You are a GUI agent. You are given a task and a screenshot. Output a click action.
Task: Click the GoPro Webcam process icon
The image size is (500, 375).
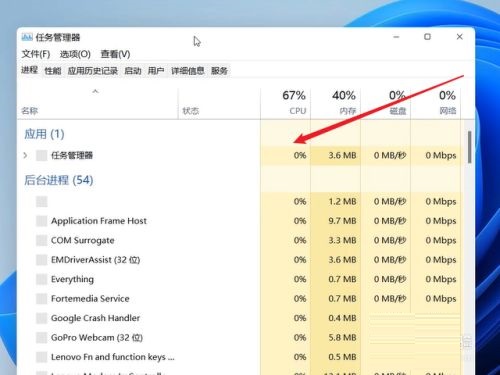[42, 338]
